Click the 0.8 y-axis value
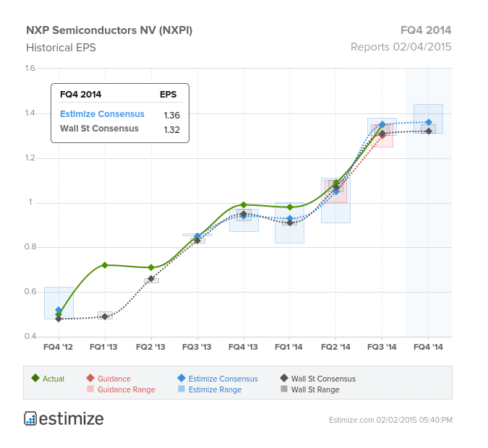This screenshot has height=448, width=488. coord(30,247)
